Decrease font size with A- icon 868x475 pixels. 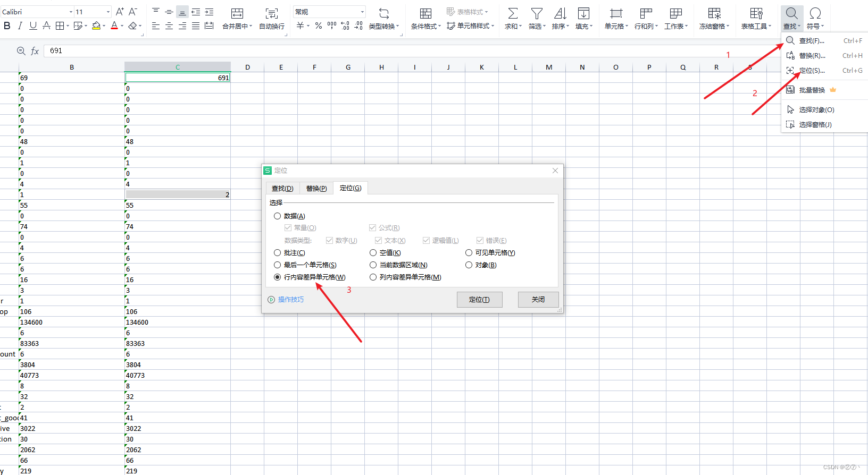(x=133, y=12)
